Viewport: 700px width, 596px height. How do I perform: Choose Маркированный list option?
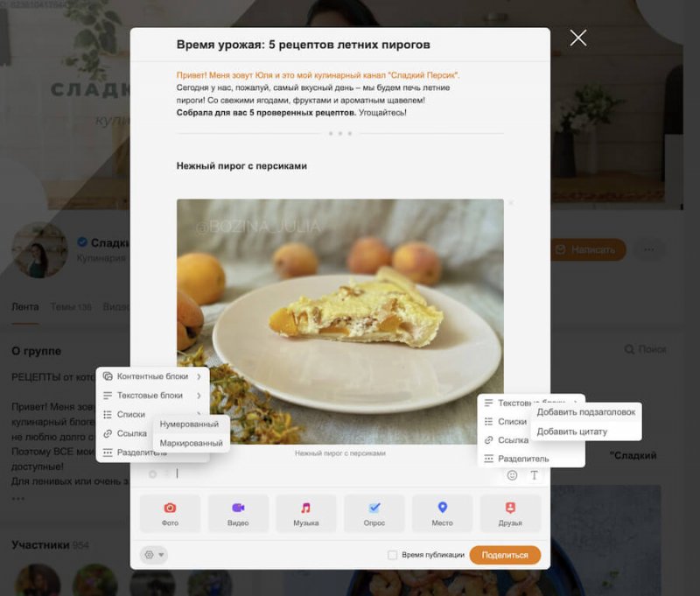[191, 444]
